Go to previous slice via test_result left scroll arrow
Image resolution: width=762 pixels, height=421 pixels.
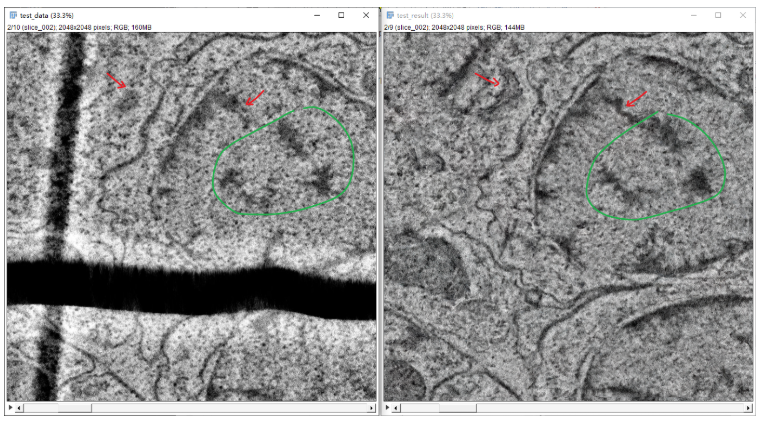pyautogui.click(x=396, y=408)
